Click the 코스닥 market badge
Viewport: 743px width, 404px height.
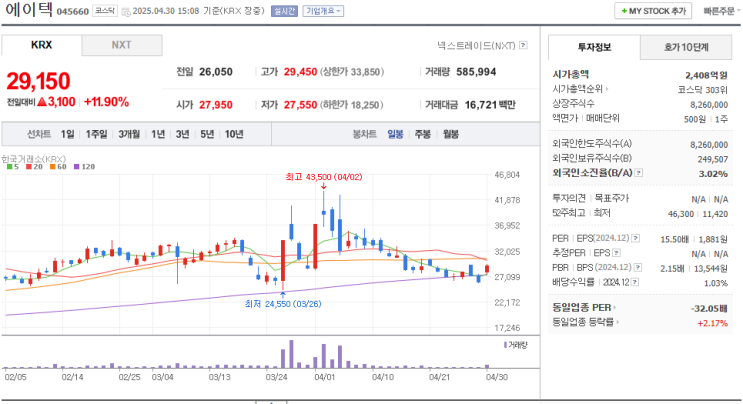click(x=105, y=11)
